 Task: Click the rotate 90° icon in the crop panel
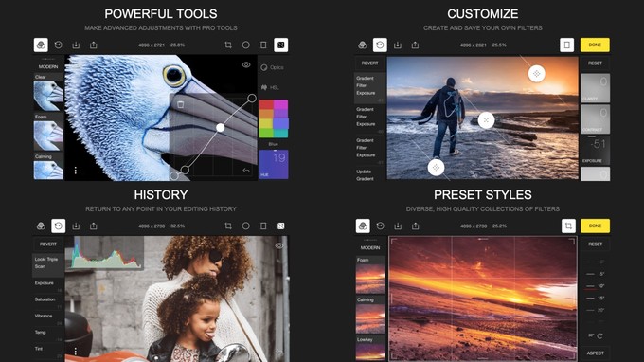pyautogui.click(x=600, y=336)
